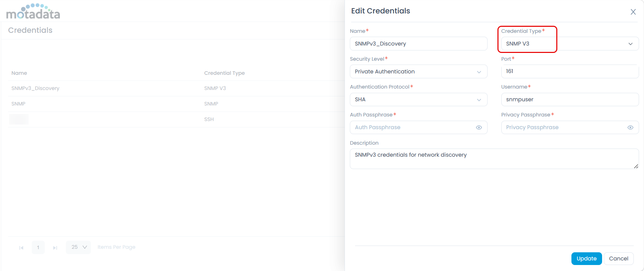Go to last page of credentials
644x271 pixels.
tap(55, 248)
